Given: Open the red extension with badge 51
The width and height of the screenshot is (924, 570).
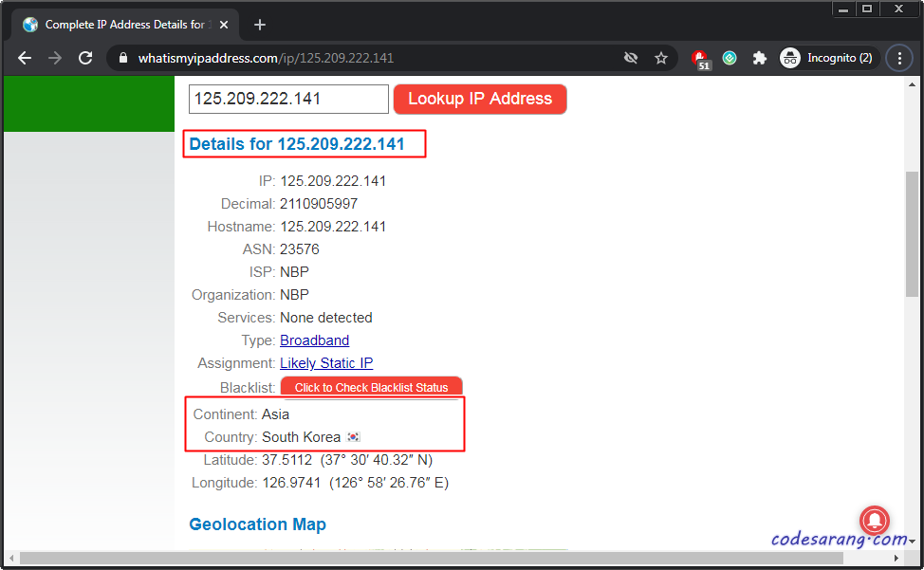Looking at the screenshot, I should (x=701, y=60).
